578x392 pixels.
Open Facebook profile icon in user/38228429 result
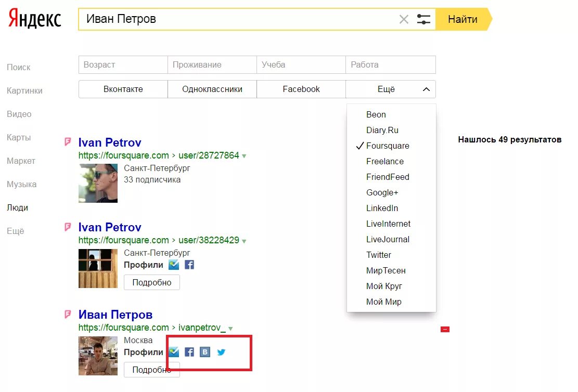[x=189, y=265]
